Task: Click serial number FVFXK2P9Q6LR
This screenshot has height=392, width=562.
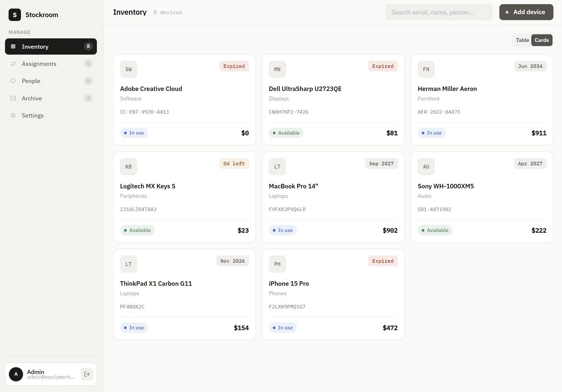Action: (287, 209)
